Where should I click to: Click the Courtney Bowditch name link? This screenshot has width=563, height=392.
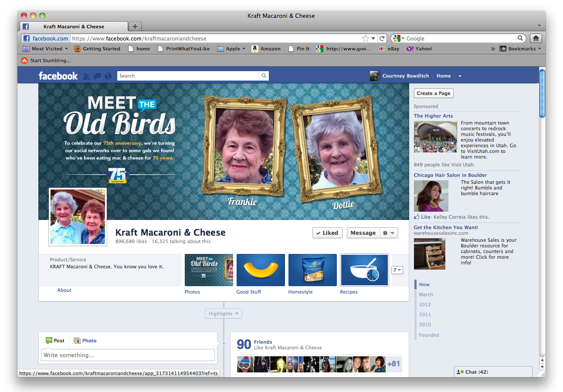pos(406,76)
